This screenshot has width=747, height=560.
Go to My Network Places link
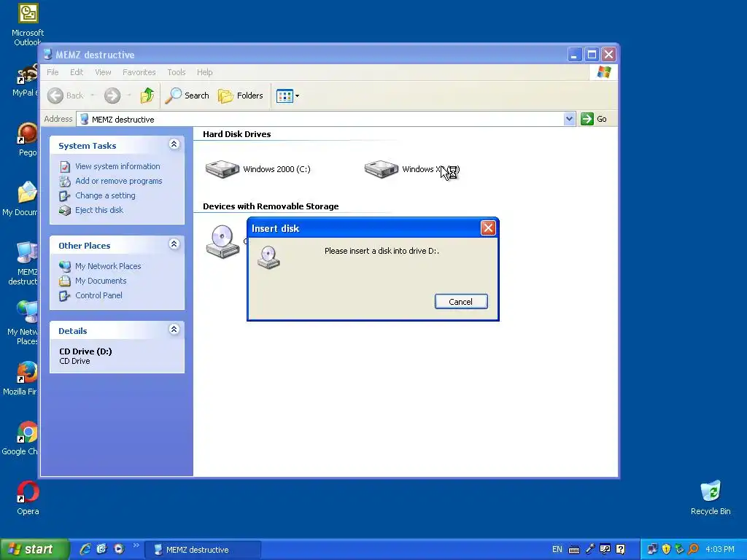click(x=108, y=266)
